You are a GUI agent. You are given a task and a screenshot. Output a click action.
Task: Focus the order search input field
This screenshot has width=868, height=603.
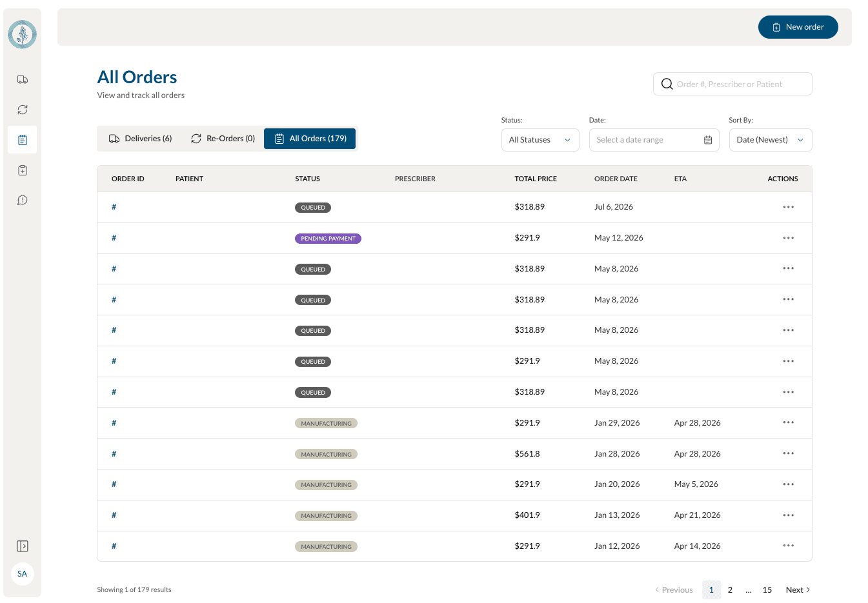point(732,84)
